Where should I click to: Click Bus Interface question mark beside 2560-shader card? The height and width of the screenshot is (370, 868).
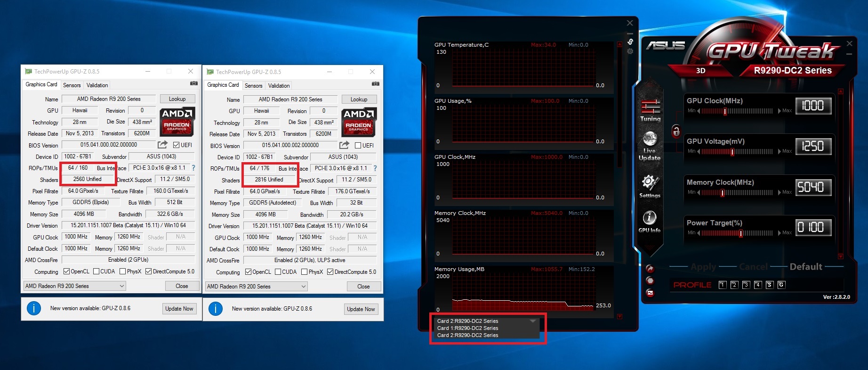[193, 168]
